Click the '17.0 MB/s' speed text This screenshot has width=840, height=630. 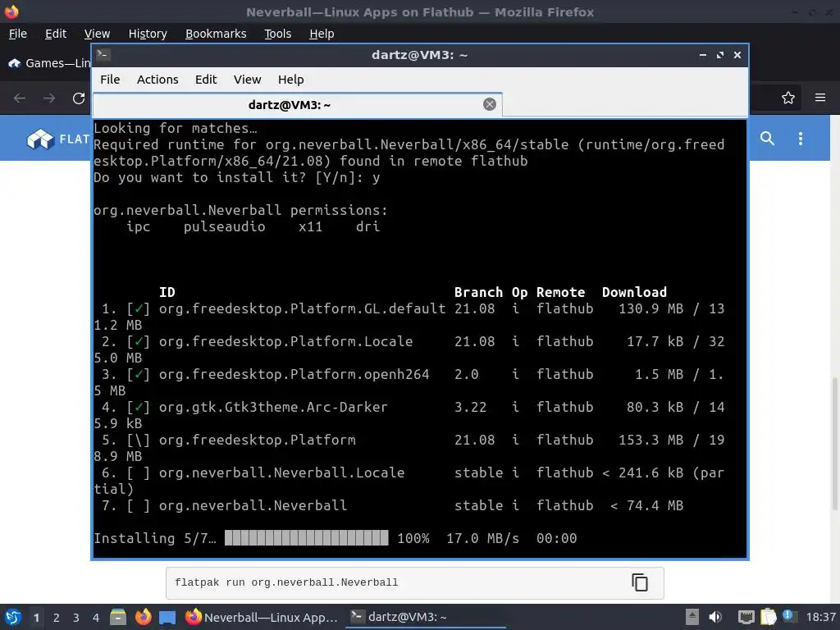coord(482,538)
